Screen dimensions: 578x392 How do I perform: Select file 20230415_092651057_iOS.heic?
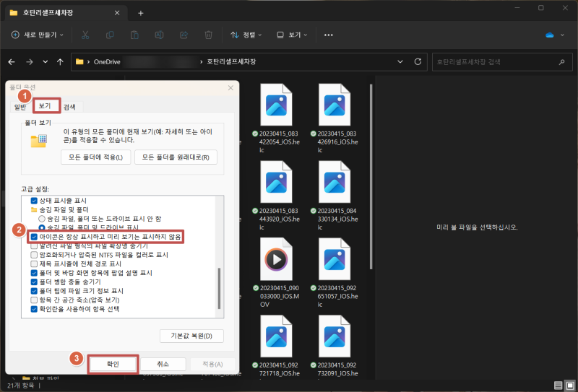click(335, 272)
